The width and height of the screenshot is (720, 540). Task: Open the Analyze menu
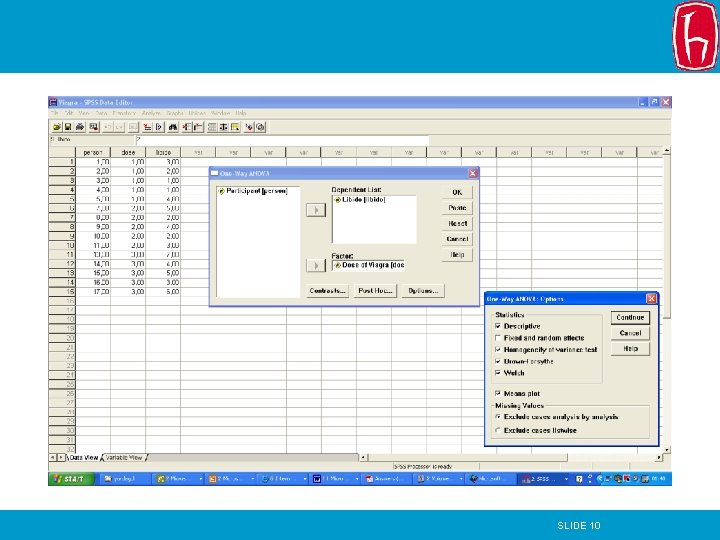point(151,113)
